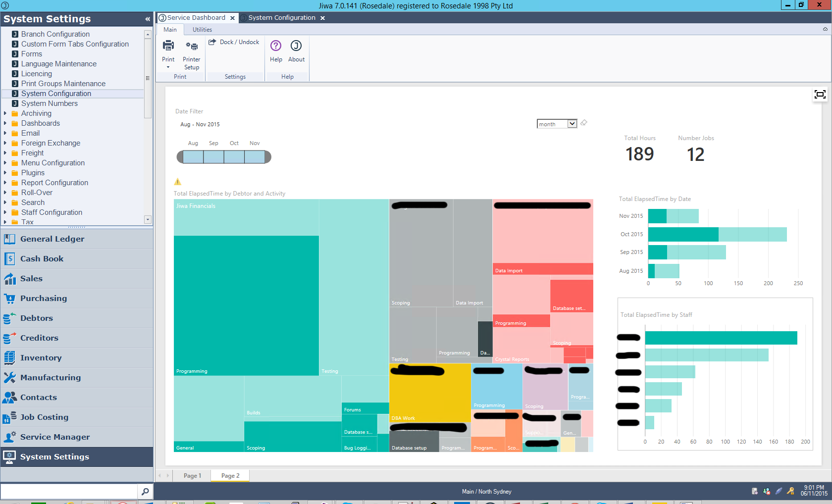This screenshot has width=832, height=504.
Task: Open the About icon in ribbon
Action: 296,46
